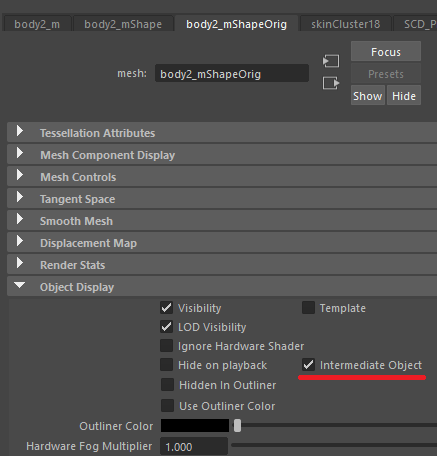Switch to the skinCluster18 tab
The height and width of the screenshot is (456, 437).
345,24
